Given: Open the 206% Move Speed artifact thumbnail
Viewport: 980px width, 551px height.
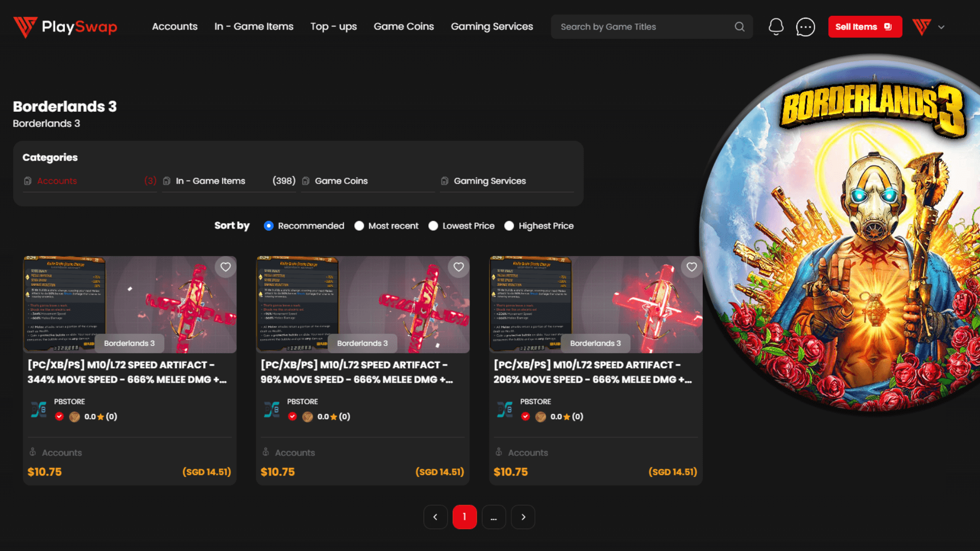Looking at the screenshot, I should 596,305.
